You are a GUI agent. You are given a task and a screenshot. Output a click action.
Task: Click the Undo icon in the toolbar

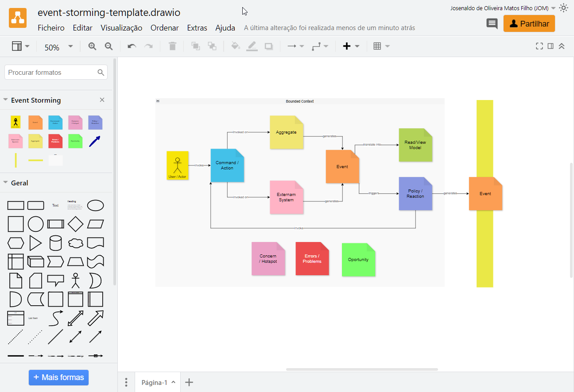[x=132, y=46]
